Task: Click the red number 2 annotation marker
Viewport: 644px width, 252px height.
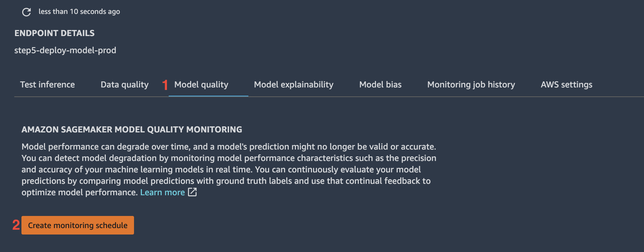Action: click(16, 225)
